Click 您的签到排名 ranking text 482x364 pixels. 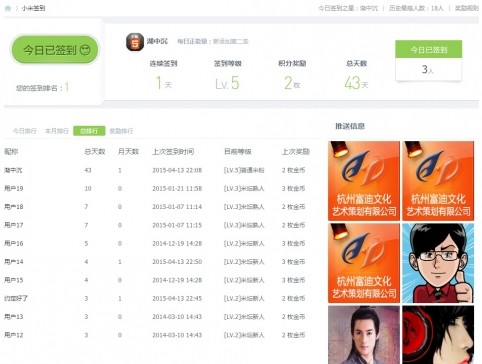pyautogui.click(x=42, y=88)
